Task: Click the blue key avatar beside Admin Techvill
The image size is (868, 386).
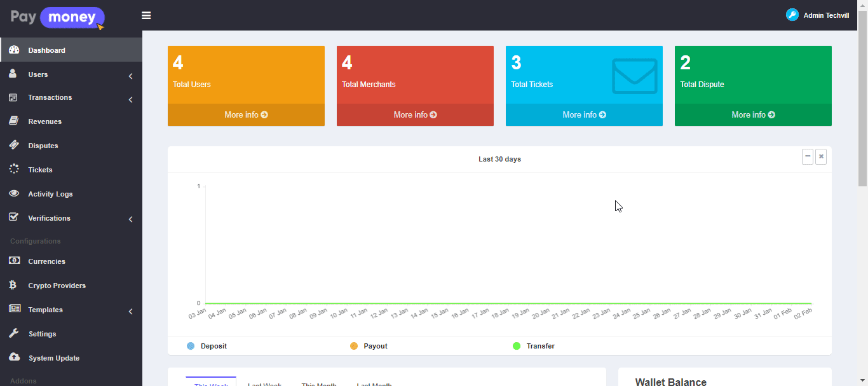Action: pyautogui.click(x=792, y=15)
